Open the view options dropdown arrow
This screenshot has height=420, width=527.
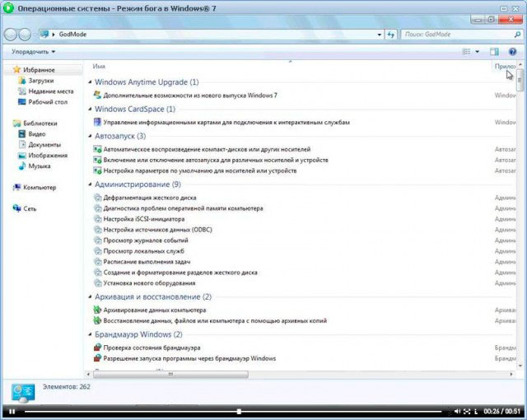(478, 52)
